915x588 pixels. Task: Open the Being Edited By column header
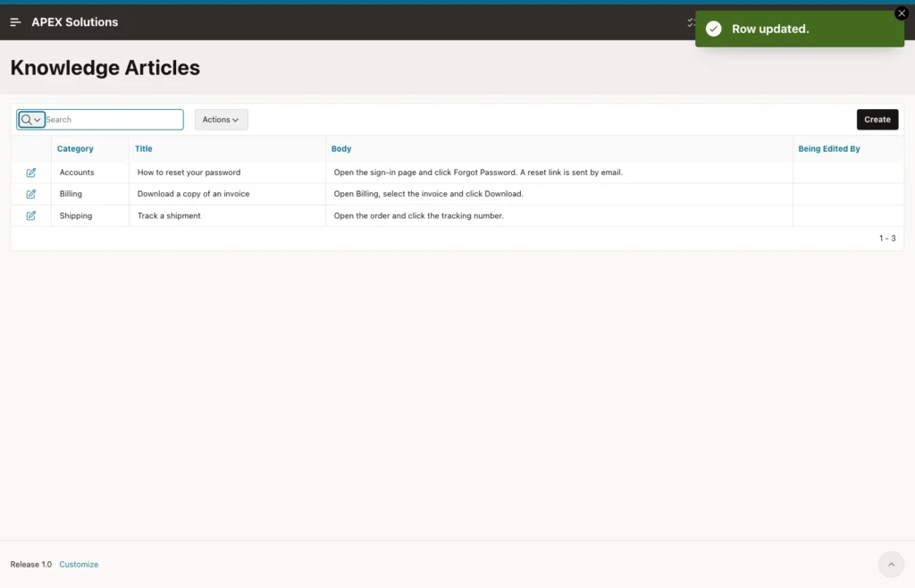click(828, 148)
